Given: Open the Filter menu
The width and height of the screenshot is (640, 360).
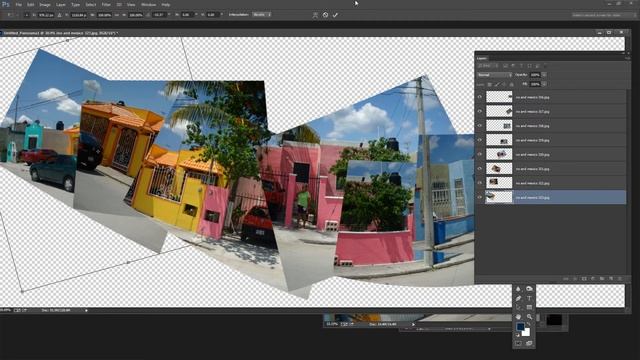Looking at the screenshot, I should coord(106,4).
